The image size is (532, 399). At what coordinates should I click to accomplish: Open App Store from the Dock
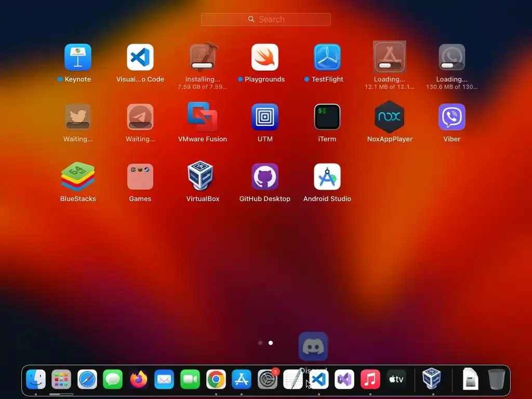coord(241,379)
